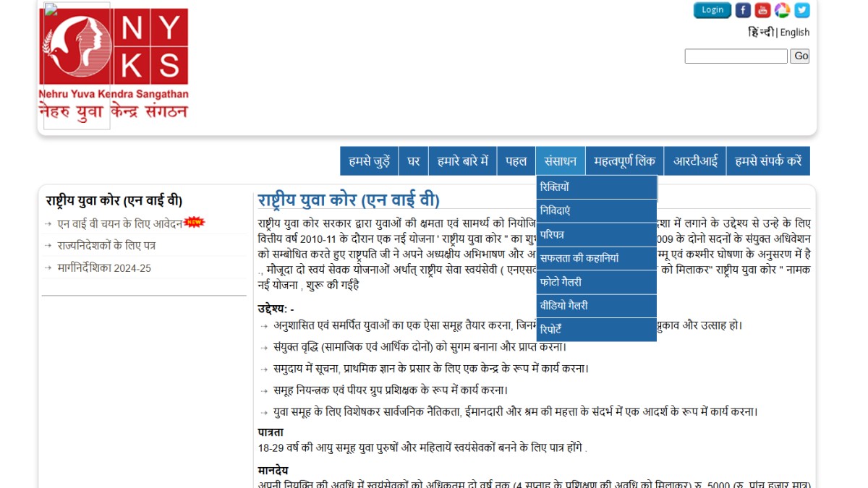Switch language to English
Image resolution: width=868 pixels, height=488 pixels.
(x=794, y=33)
